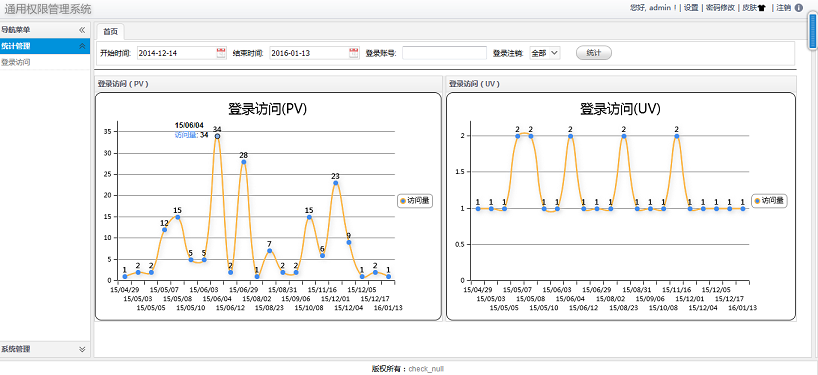Select PV data point labeled 6
This screenshot has width=818, height=375.
pyautogui.click(x=322, y=255)
